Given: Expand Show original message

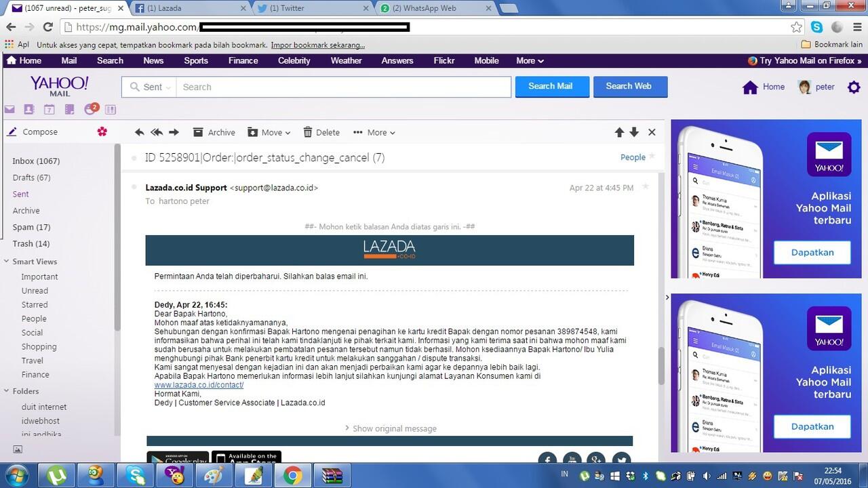Looking at the screenshot, I should click(390, 428).
